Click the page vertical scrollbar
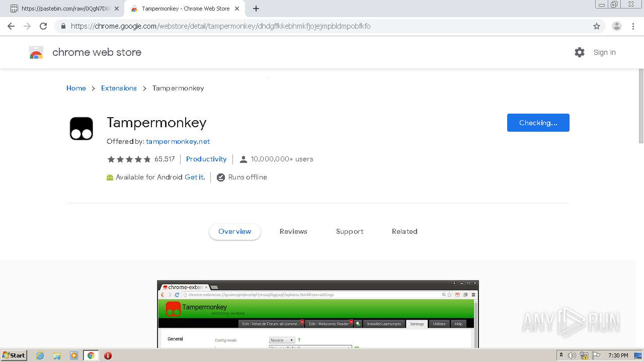 [x=641, y=106]
